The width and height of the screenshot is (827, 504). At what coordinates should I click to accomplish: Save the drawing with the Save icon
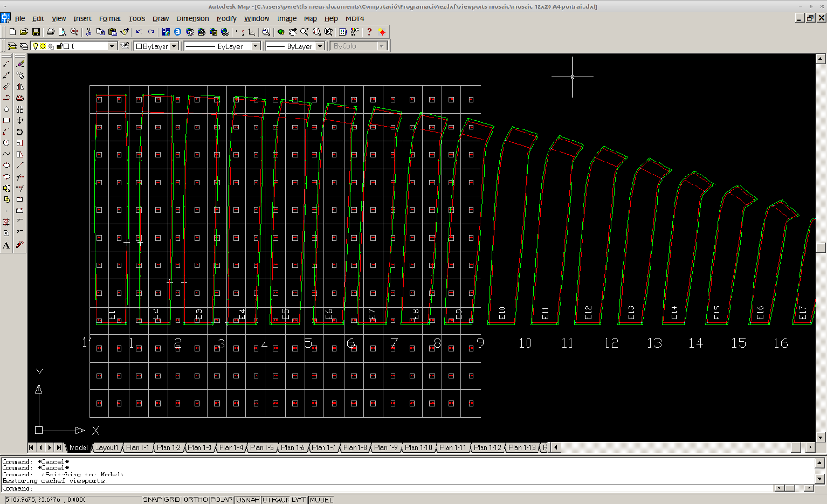[35, 32]
